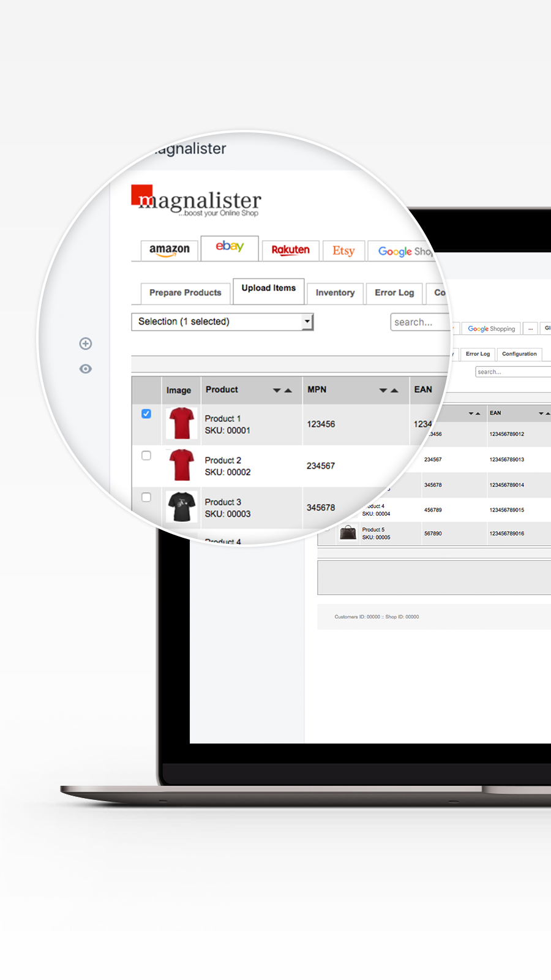Open the amazon marketplace tab
Viewport: 551px width, 980px height.
170,250
